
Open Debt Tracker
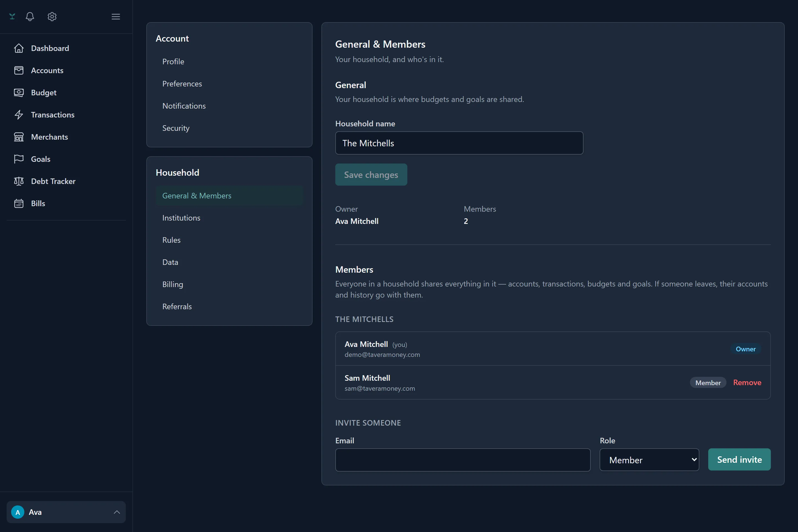(x=66, y=181)
